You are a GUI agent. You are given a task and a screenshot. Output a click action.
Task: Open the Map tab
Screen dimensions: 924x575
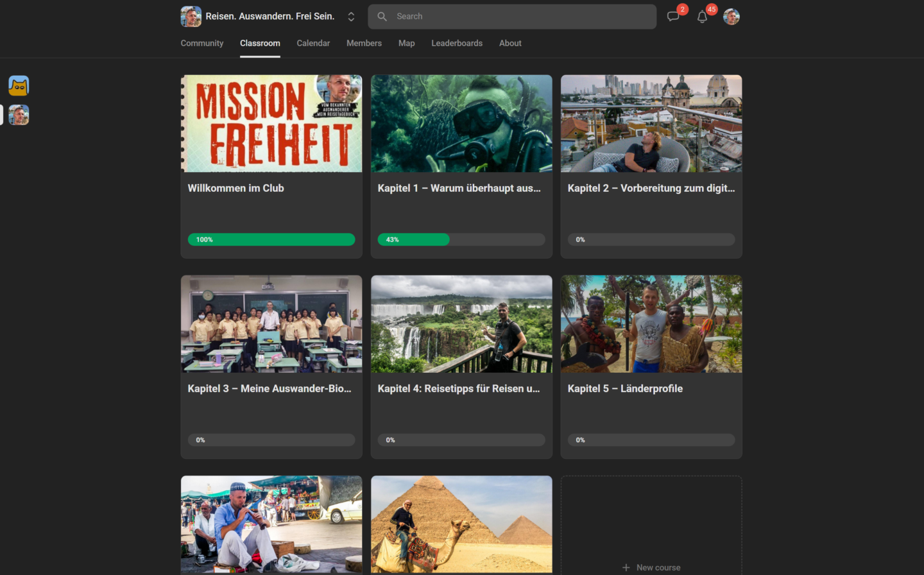(x=407, y=43)
